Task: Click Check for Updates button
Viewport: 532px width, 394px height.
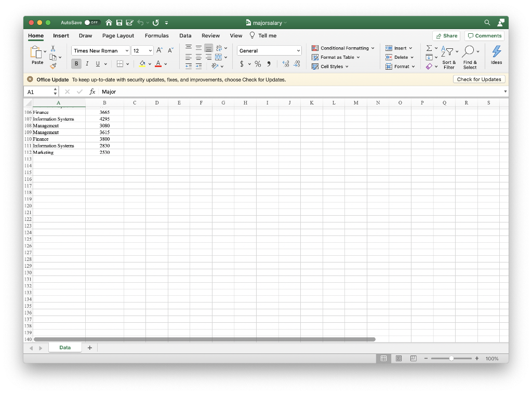Action: [x=479, y=79]
